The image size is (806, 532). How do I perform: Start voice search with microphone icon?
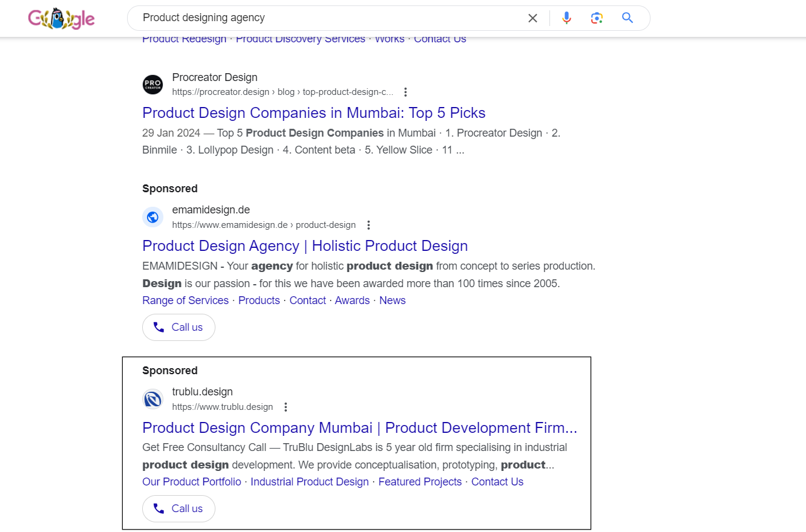(x=566, y=18)
